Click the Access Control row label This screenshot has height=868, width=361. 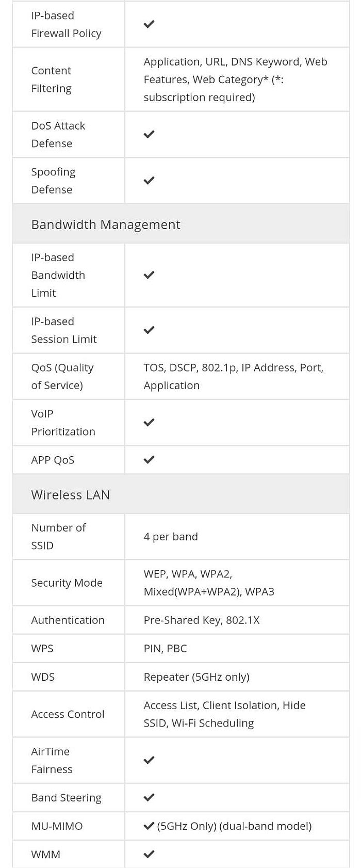pos(68,714)
